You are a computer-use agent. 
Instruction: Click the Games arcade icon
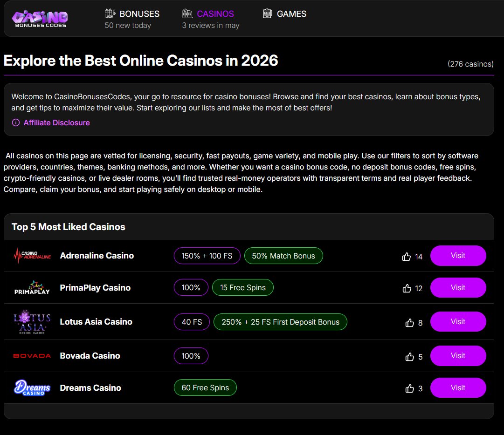pos(268,14)
